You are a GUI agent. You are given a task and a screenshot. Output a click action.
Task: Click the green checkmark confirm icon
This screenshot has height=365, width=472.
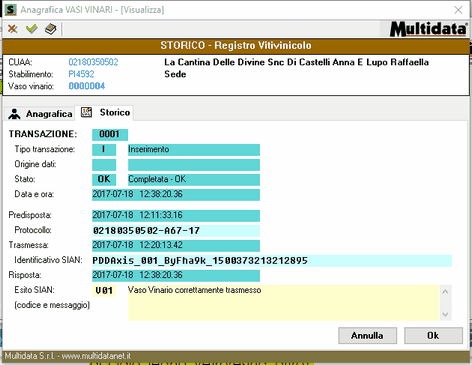(32, 29)
